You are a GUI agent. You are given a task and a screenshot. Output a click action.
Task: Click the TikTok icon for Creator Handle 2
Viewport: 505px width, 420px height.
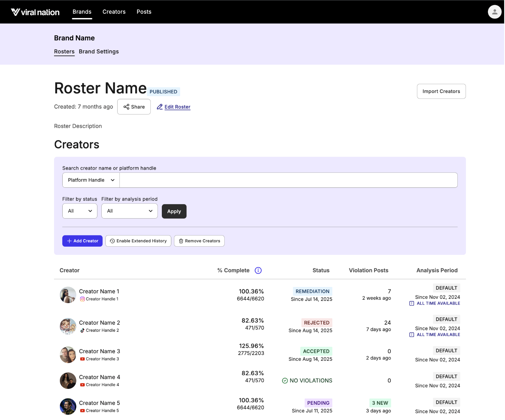coord(82,330)
